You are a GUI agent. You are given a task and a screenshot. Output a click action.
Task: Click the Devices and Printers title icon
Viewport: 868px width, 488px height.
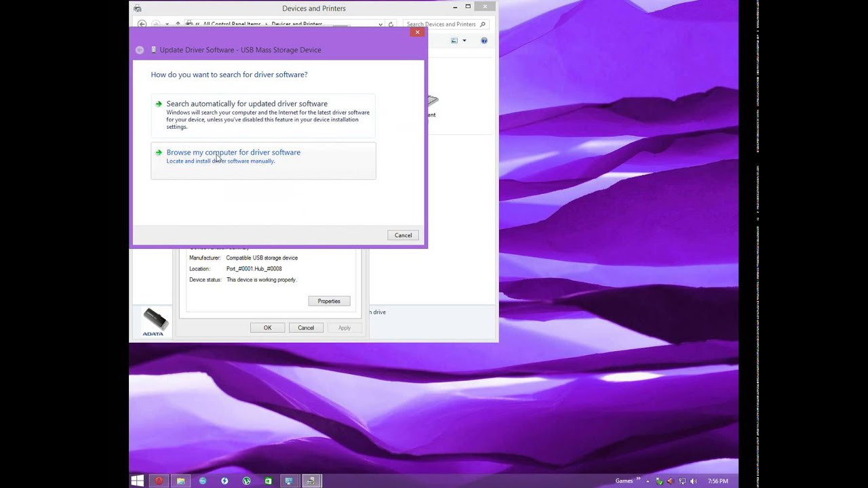(138, 8)
